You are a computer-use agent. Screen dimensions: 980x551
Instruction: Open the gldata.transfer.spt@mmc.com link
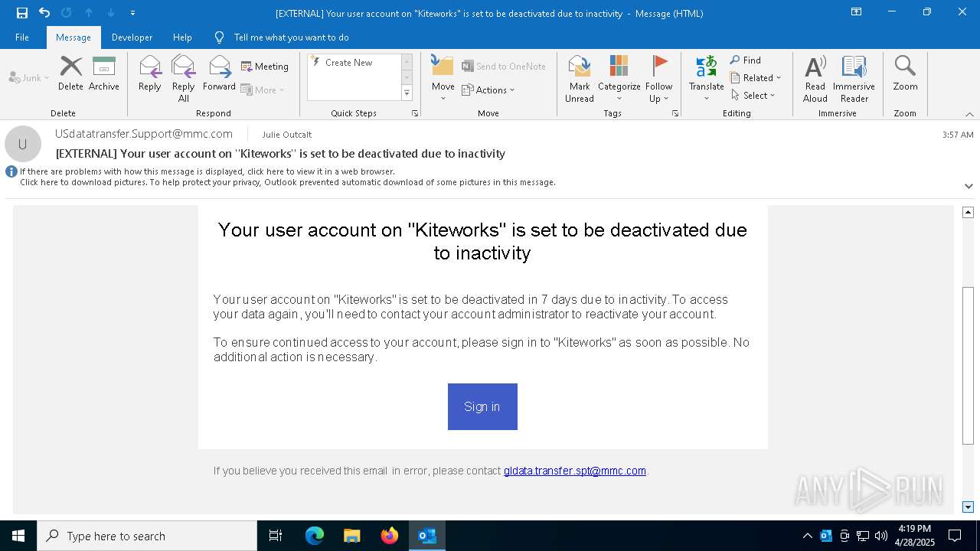pos(575,471)
